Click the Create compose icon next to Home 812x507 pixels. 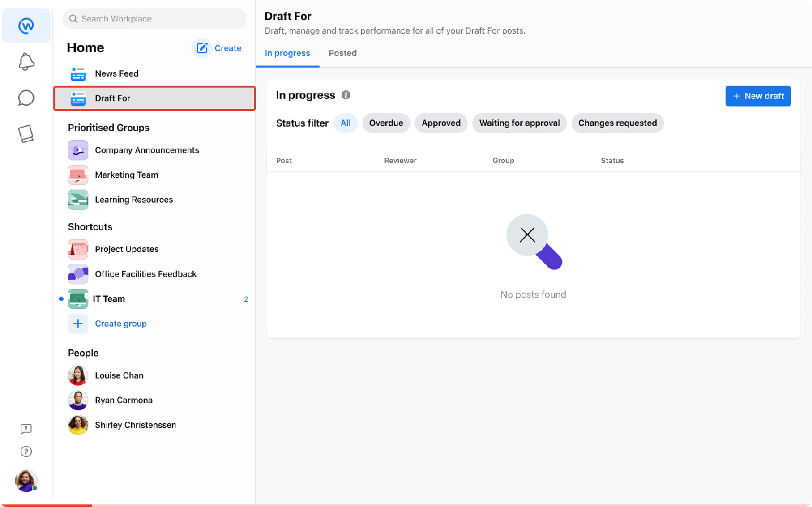coord(203,48)
